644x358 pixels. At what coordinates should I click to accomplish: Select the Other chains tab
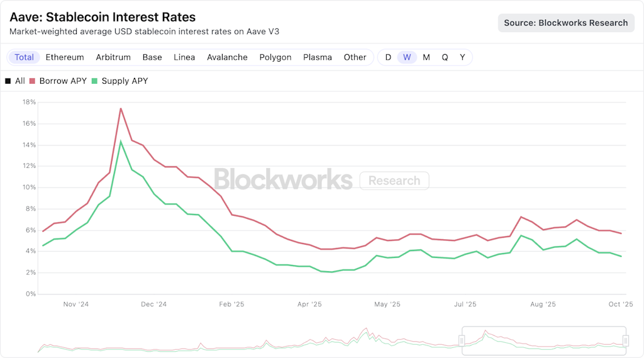(355, 57)
